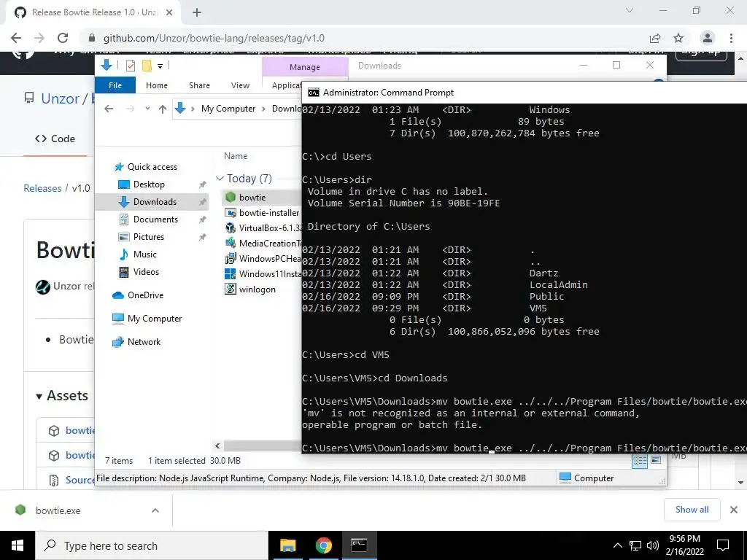Select Documents in the navigation pane
The height and width of the screenshot is (560, 747).
155,219
